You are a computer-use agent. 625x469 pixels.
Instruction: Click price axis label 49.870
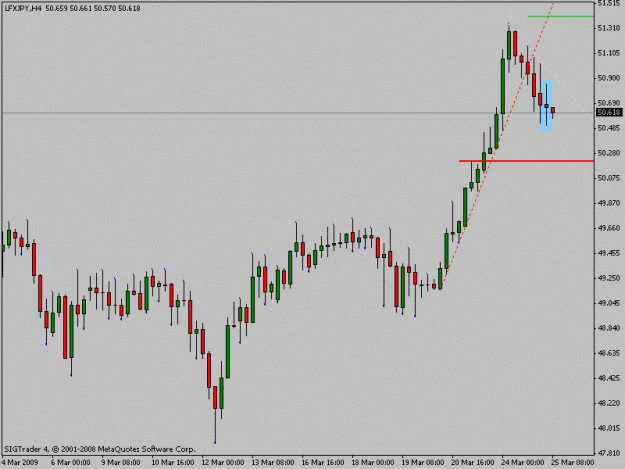[x=609, y=203]
